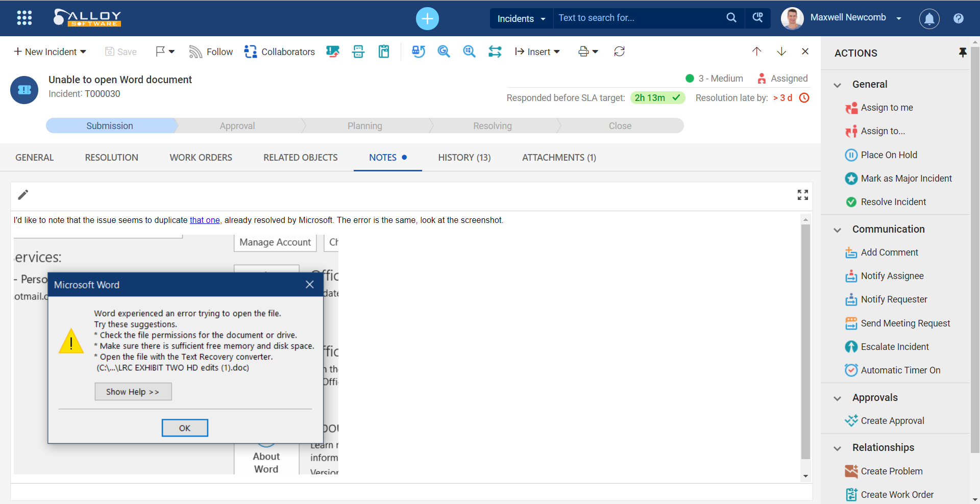Expand the notes editor to fullscreen
The height and width of the screenshot is (504, 980).
[802, 195]
